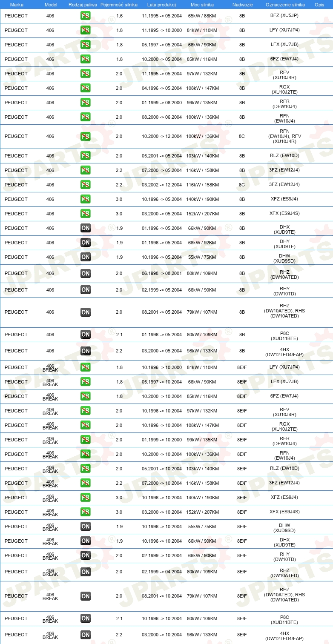Select the PB icon in the 10.1996 -> 10.2000 BREAK row
Image resolution: width=333 pixels, height=644 pixels.
[x=85, y=367]
